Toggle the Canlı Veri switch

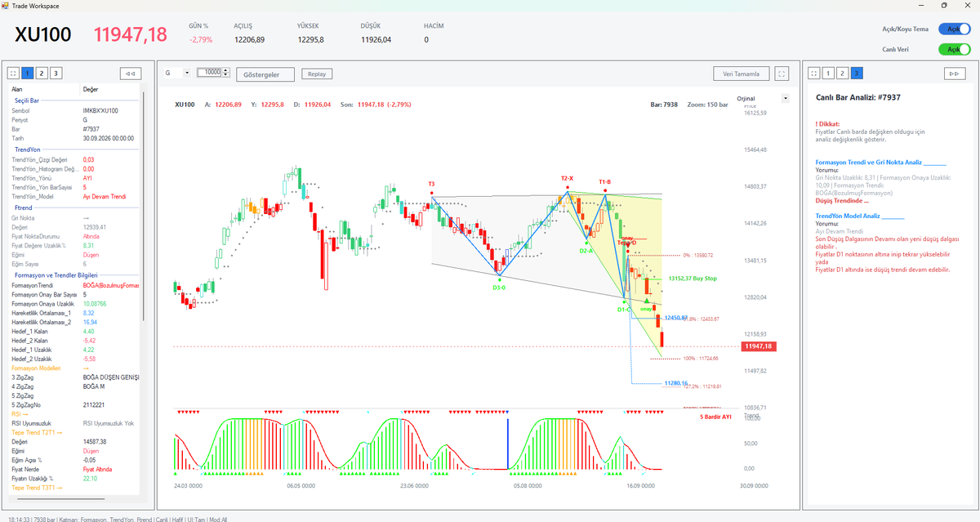click(x=953, y=49)
